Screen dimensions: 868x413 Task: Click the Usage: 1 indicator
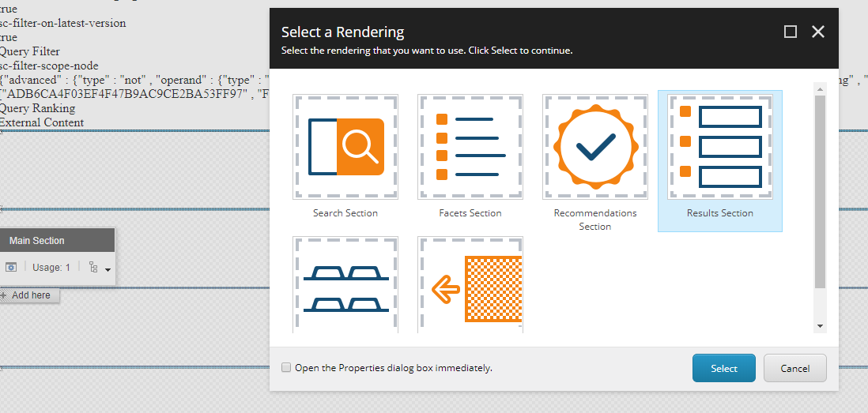click(51, 268)
